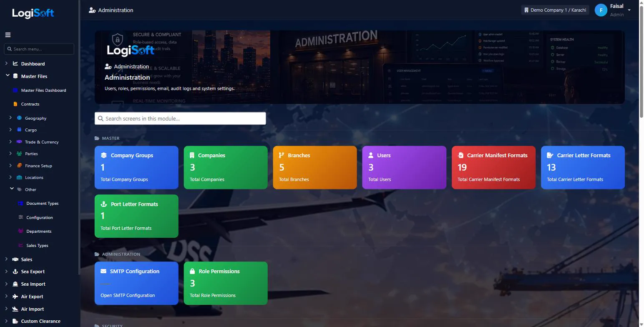Click the page vertical scrollbar
Image resolution: width=644 pixels, height=327 pixels.
click(x=641, y=63)
